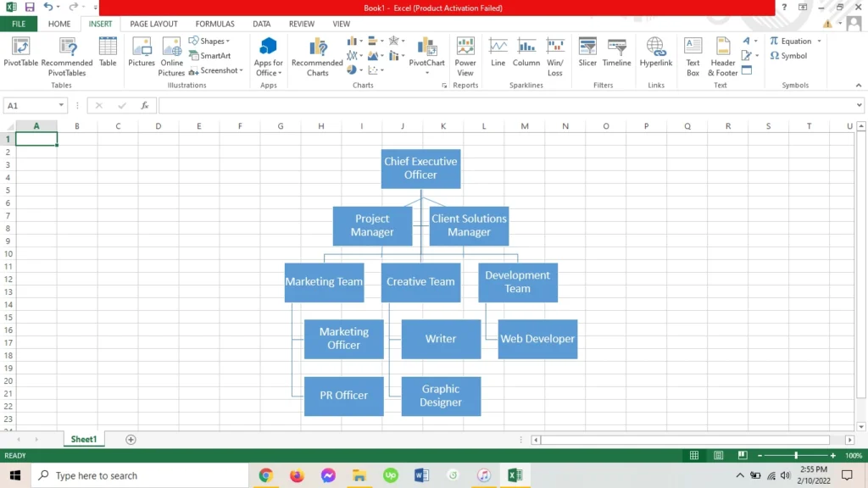The width and height of the screenshot is (868, 488).
Task: Open Apps for Office
Action: [x=269, y=57]
